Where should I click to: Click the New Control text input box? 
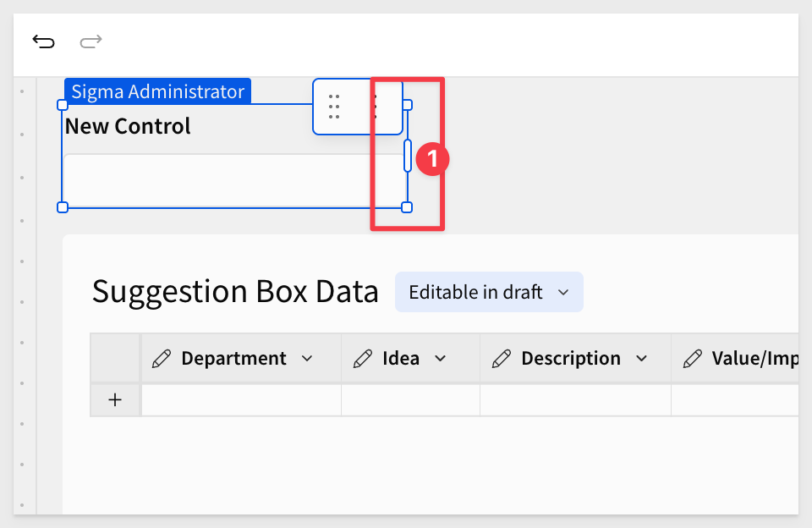click(234, 180)
